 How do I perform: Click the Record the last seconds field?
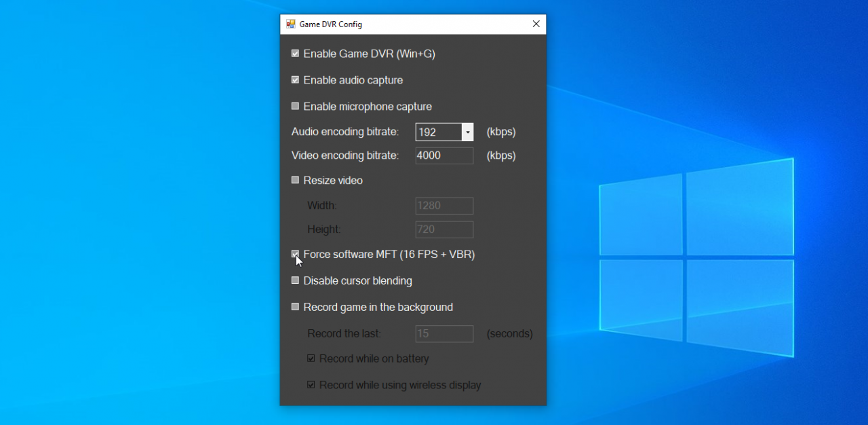(x=444, y=333)
